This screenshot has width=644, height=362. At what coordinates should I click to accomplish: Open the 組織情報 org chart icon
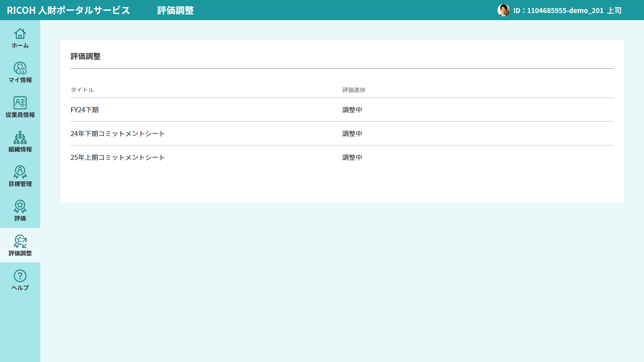20,137
